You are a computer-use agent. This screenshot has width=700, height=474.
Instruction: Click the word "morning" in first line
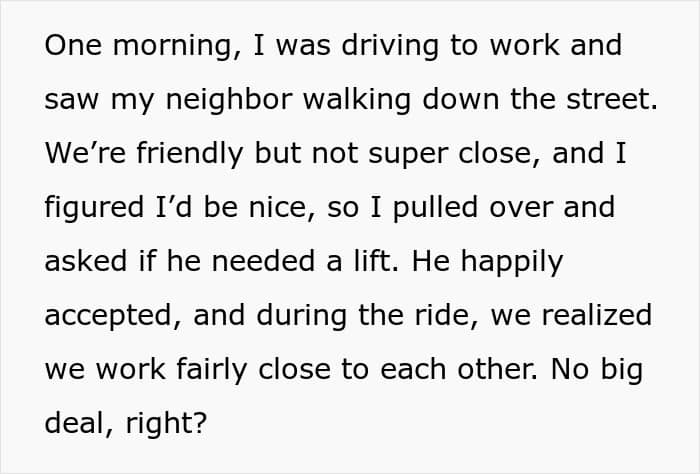point(173,46)
